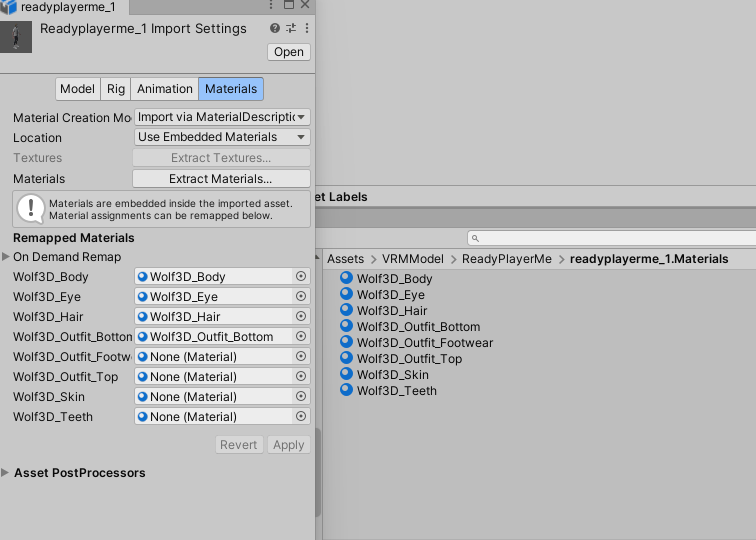This screenshot has width=756, height=540.
Task: Click the object picker for Wolf3D_Outfit_Top remap
Action: [301, 376]
